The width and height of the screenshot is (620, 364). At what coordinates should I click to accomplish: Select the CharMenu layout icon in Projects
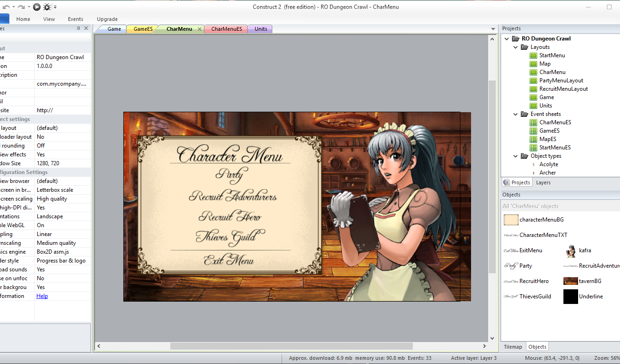[533, 72]
